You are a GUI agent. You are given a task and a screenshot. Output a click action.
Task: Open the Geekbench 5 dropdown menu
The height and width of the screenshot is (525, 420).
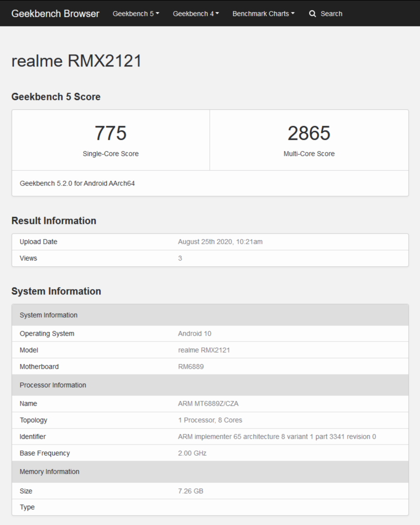(136, 14)
